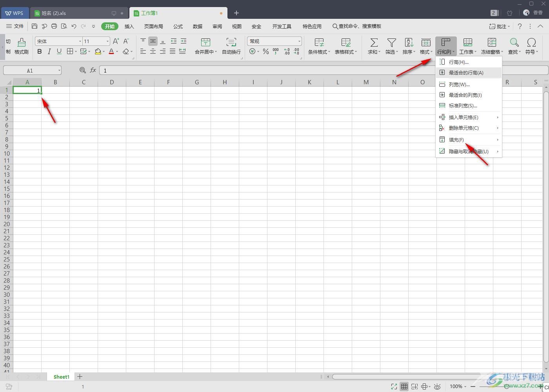
Task: Select the Sheet1 tab
Action: [62, 377]
